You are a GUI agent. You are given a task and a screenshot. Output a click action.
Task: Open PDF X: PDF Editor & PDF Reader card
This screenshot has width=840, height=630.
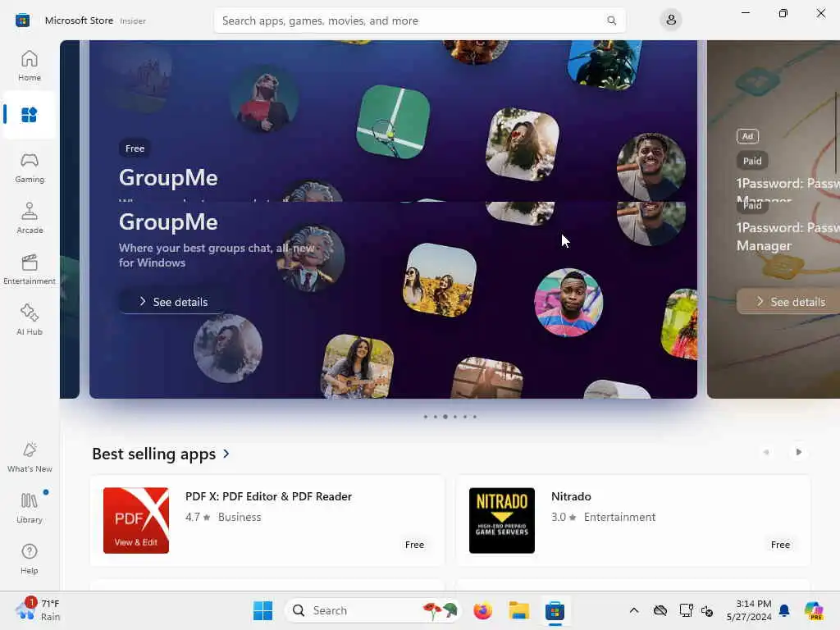[x=267, y=520]
